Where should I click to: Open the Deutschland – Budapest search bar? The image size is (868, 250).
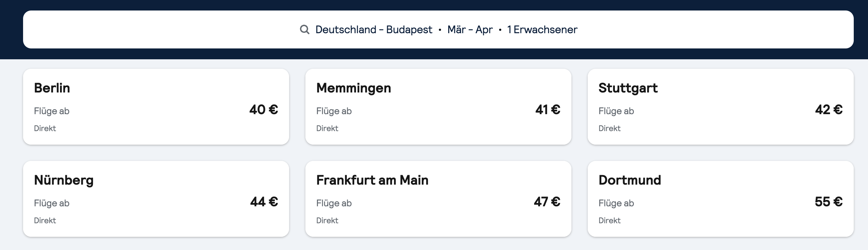pyautogui.click(x=438, y=29)
